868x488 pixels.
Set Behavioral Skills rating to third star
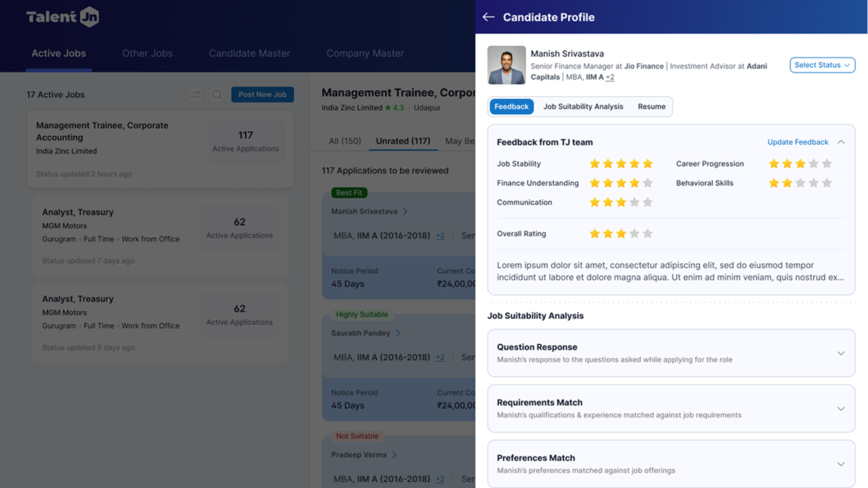pos(800,183)
